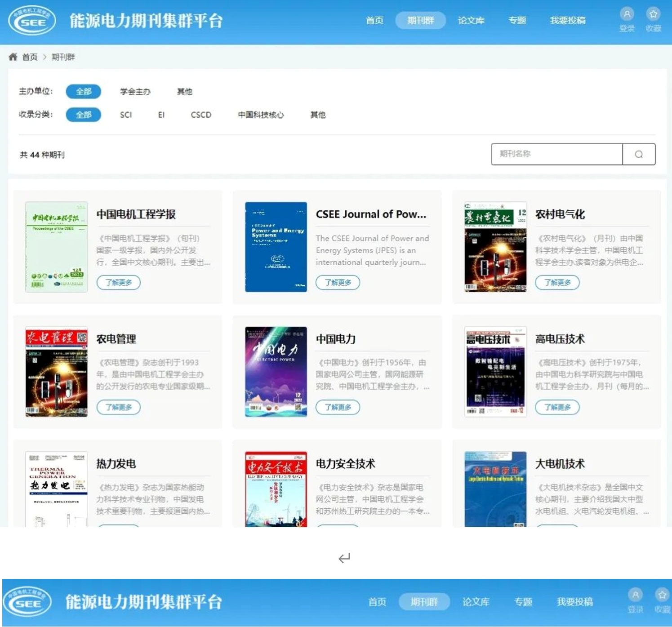Open the 中国电力 journal cover image
Screen dimensions: 672x627
(276, 371)
